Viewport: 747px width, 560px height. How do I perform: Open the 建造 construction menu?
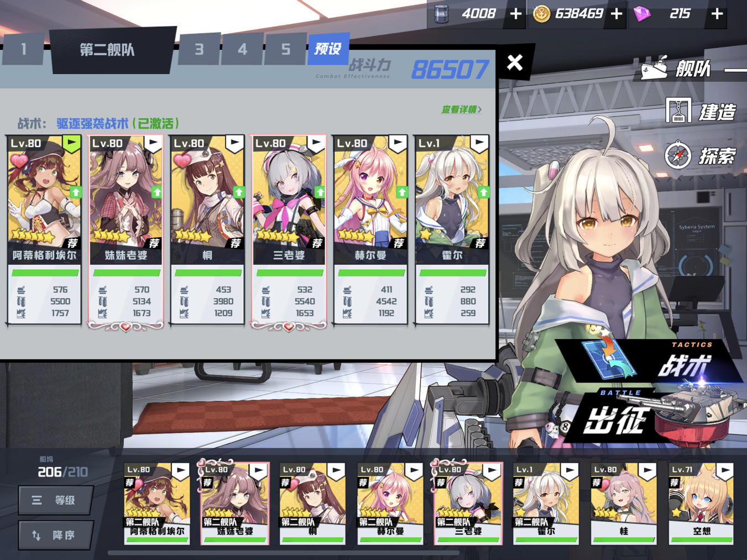701,112
